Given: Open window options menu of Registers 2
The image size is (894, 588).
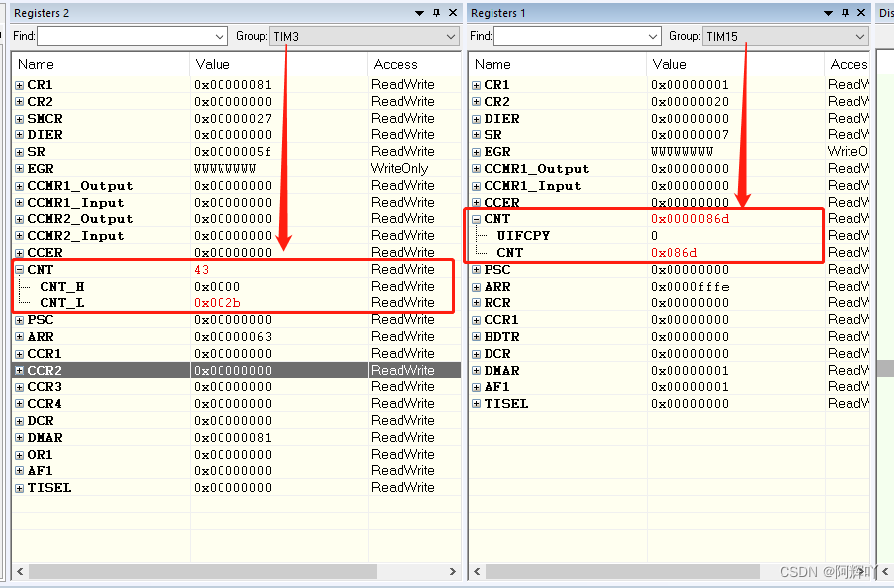Looking at the screenshot, I should pyautogui.click(x=419, y=13).
